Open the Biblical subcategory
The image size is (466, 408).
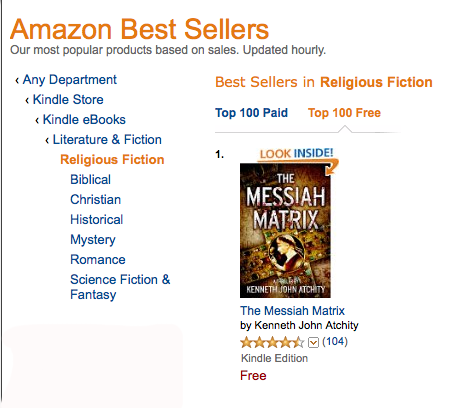point(90,180)
